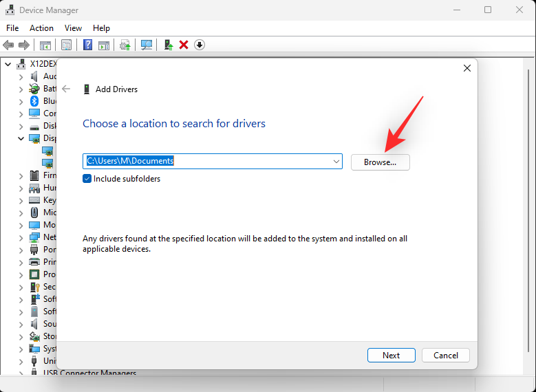Click the Update device driver toolbar icon
536x392 pixels.
tap(125, 45)
